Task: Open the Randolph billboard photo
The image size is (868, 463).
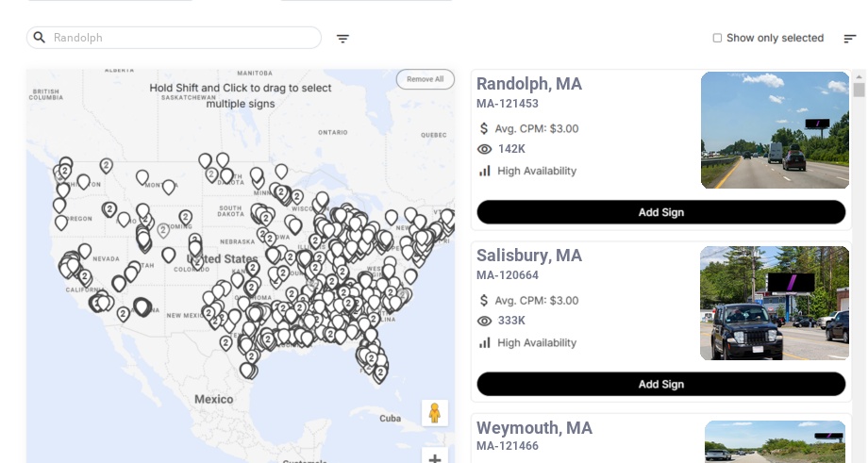Action: point(775,130)
